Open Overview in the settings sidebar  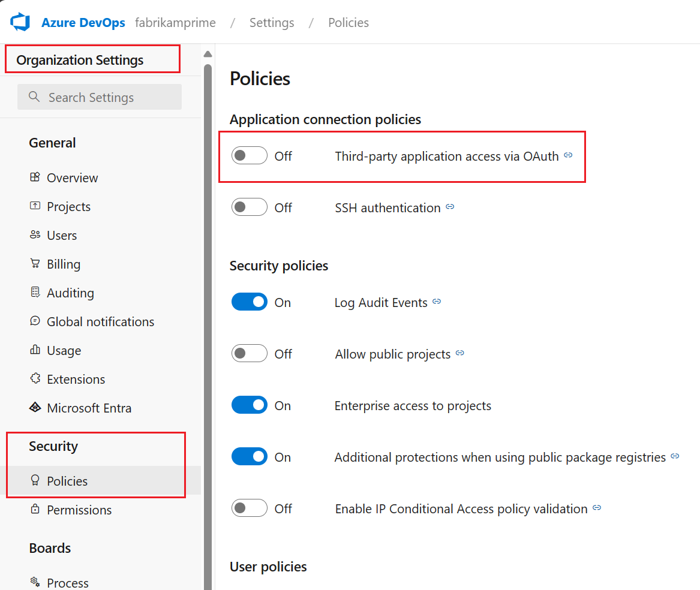pyautogui.click(x=100, y=177)
